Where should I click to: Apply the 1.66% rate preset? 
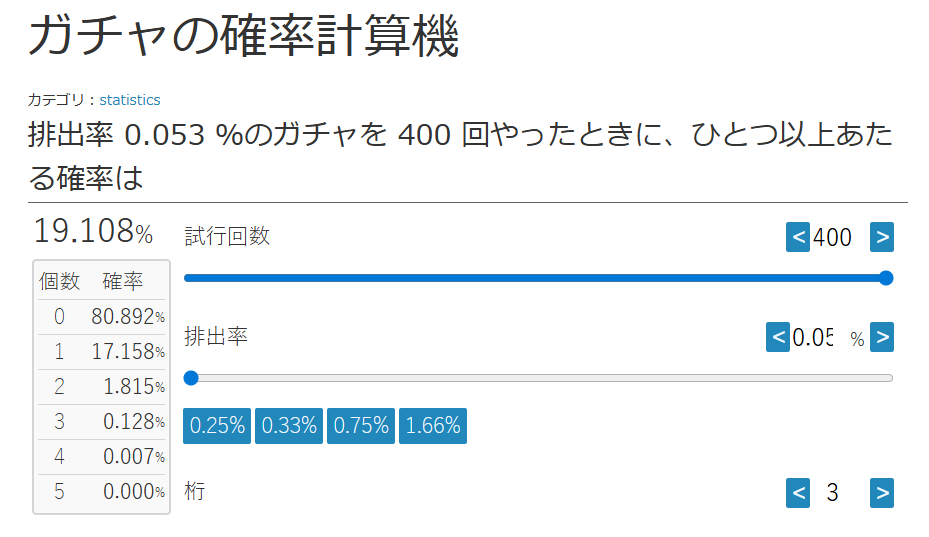[x=433, y=425]
